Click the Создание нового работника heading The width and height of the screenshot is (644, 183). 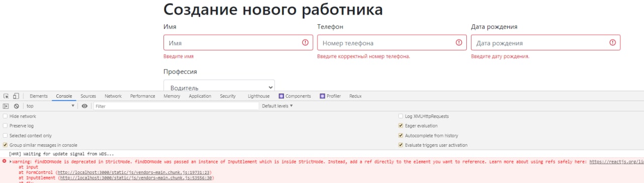click(273, 10)
